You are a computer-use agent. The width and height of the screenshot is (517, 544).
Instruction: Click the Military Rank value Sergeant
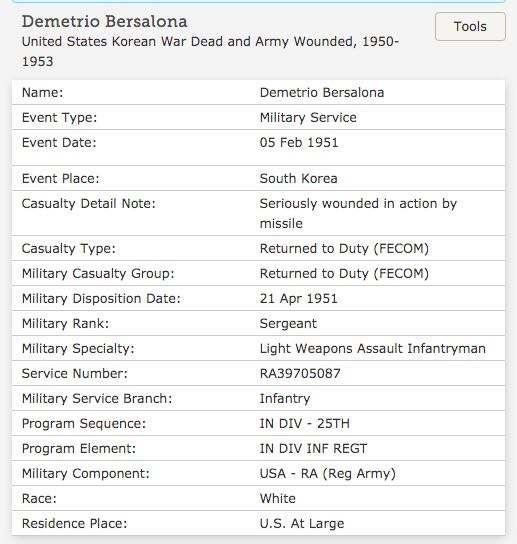click(x=288, y=324)
